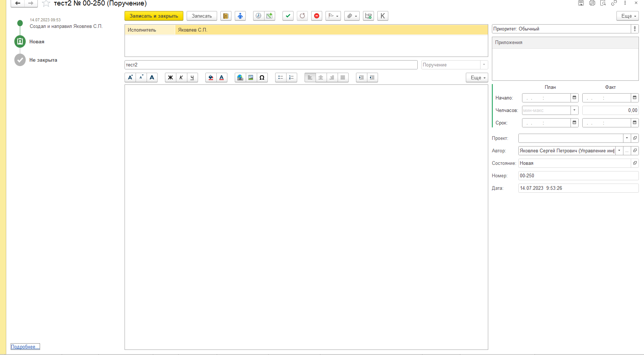The image size is (644, 355).
Task: Click the task title field containing тест2
Action: pos(271,65)
